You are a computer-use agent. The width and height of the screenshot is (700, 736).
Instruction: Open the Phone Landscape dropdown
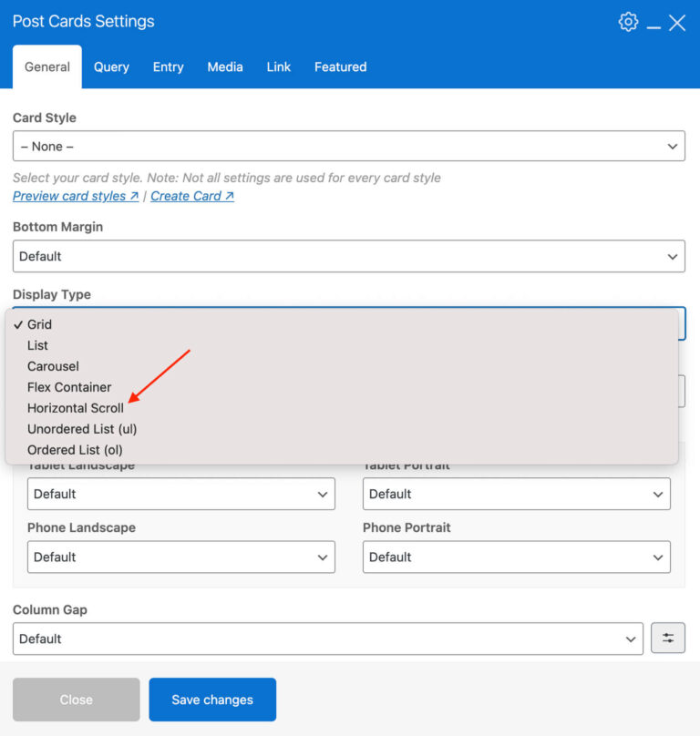(180, 557)
